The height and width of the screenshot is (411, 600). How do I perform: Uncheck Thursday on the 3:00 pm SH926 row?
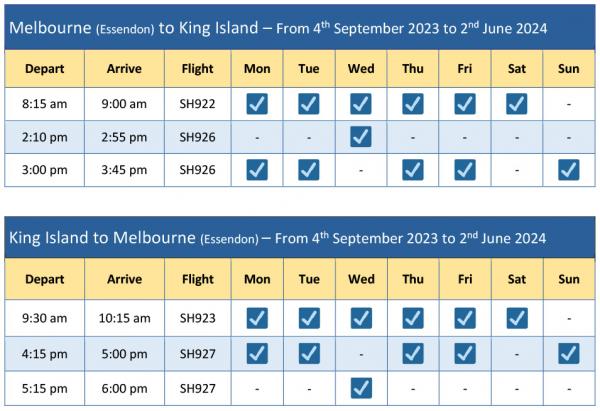[x=413, y=169]
